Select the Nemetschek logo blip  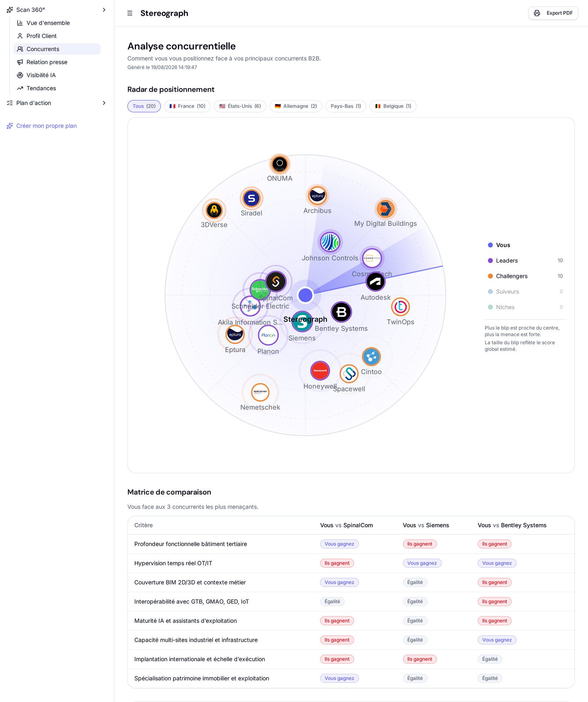pos(260,392)
